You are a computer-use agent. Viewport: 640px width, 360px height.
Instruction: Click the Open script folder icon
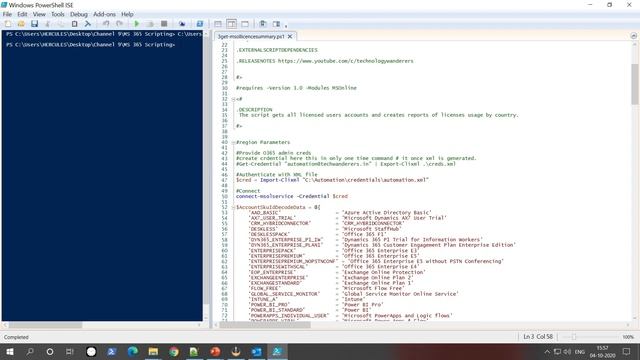point(21,24)
